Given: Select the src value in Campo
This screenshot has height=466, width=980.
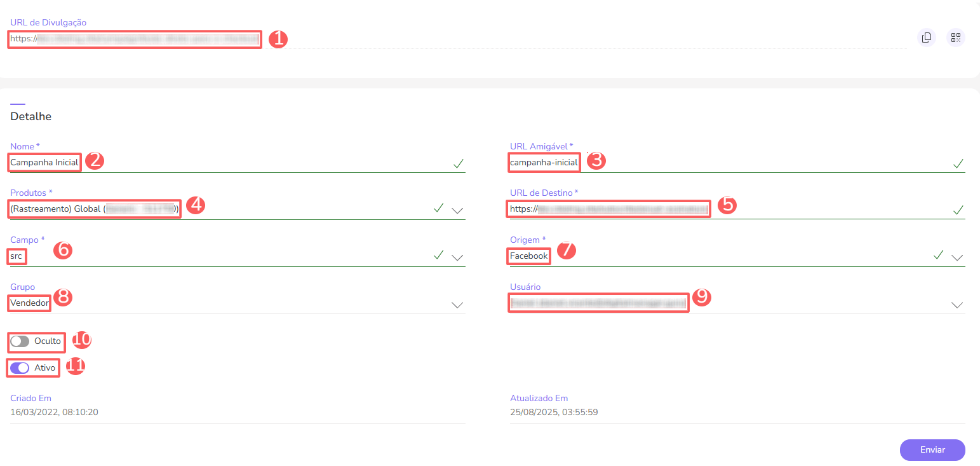Looking at the screenshot, I should tap(17, 256).
